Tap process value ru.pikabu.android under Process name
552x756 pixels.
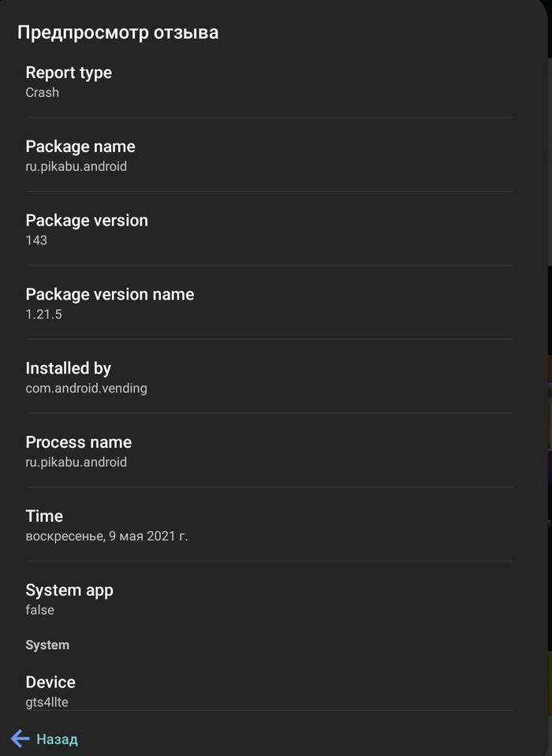pyautogui.click(x=76, y=462)
